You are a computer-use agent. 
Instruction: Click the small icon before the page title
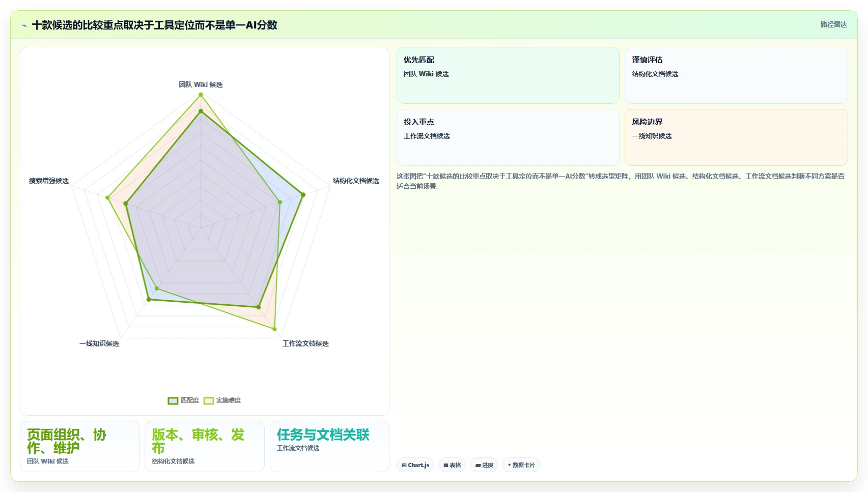click(24, 25)
